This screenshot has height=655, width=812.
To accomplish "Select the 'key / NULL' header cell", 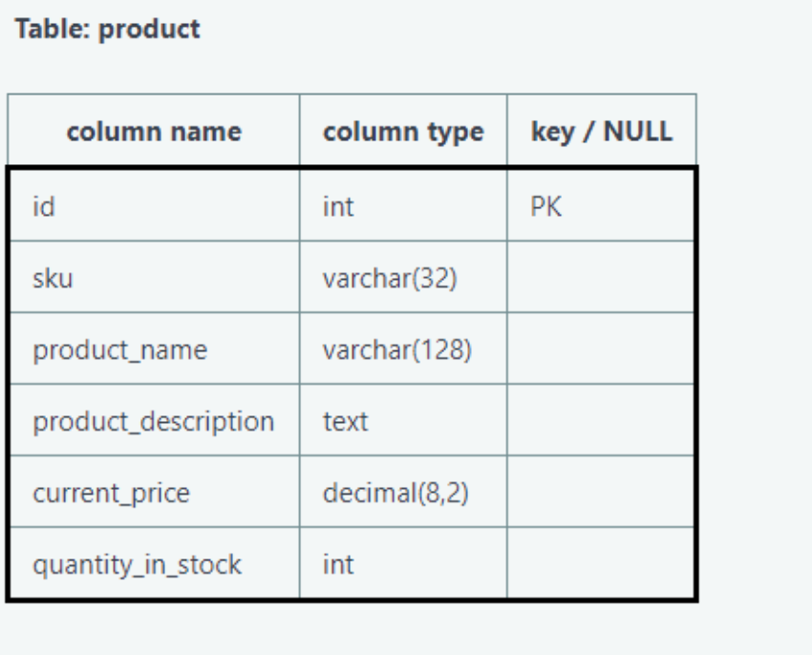I will [602, 131].
